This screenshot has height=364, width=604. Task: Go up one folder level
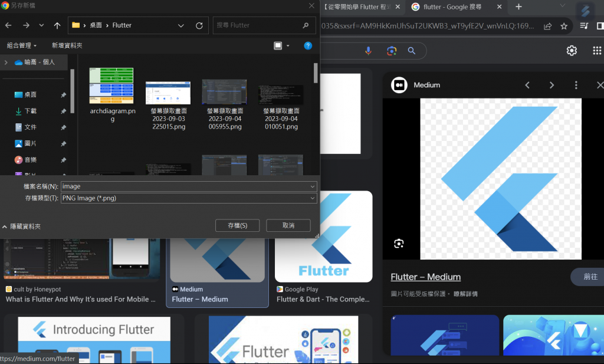click(x=57, y=25)
